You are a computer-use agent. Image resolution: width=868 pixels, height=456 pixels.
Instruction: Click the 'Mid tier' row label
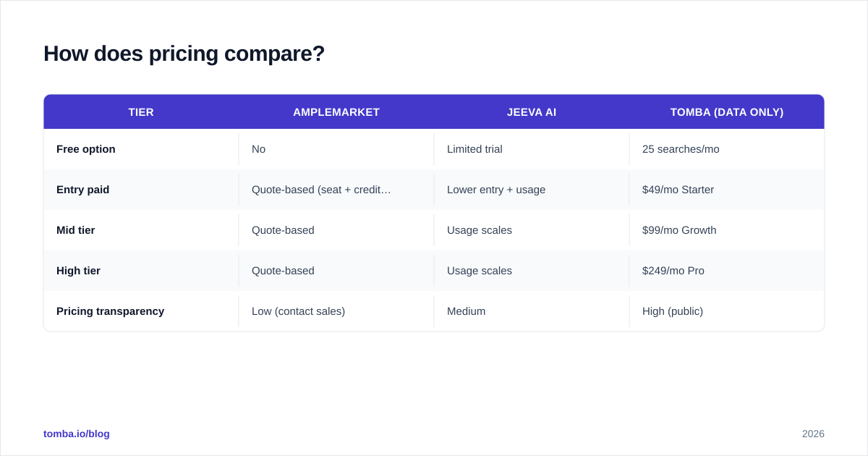[x=76, y=230]
